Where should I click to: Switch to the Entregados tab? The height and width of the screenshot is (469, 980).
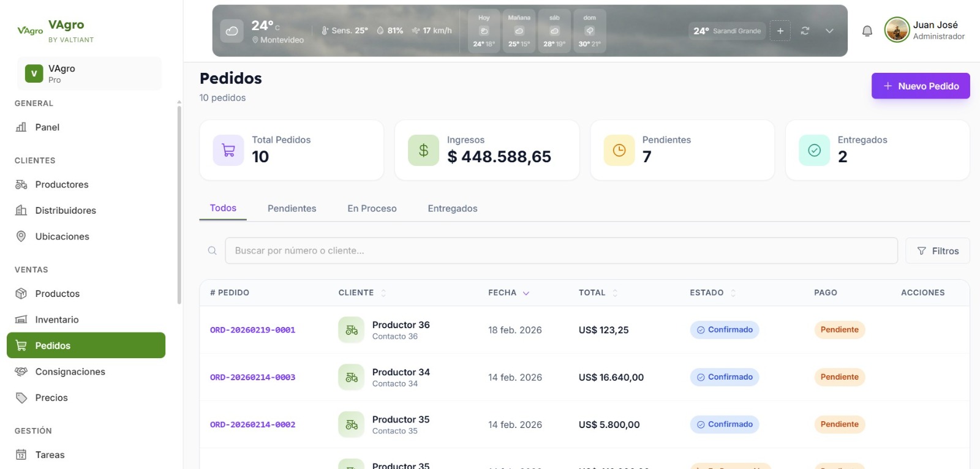click(452, 208)
